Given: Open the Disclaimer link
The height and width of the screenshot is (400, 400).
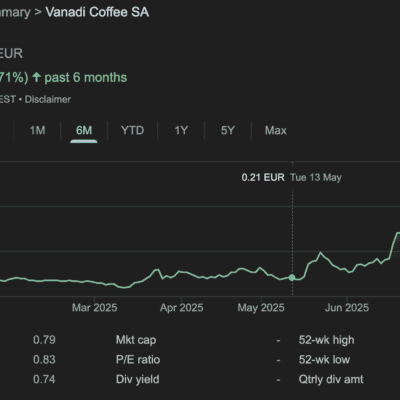Looking at the screenshot, I should click(48, 99).
